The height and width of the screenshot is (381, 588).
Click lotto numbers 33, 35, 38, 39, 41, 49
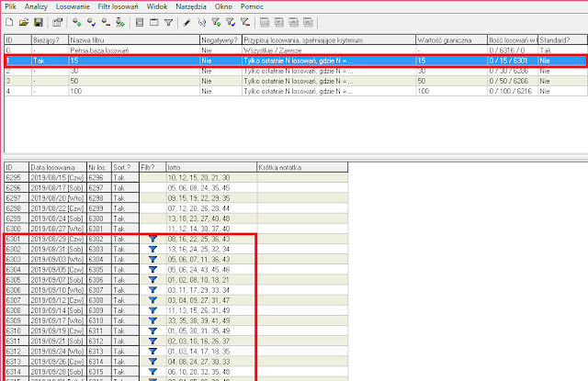pyautogui.click(x=211, y=320)
